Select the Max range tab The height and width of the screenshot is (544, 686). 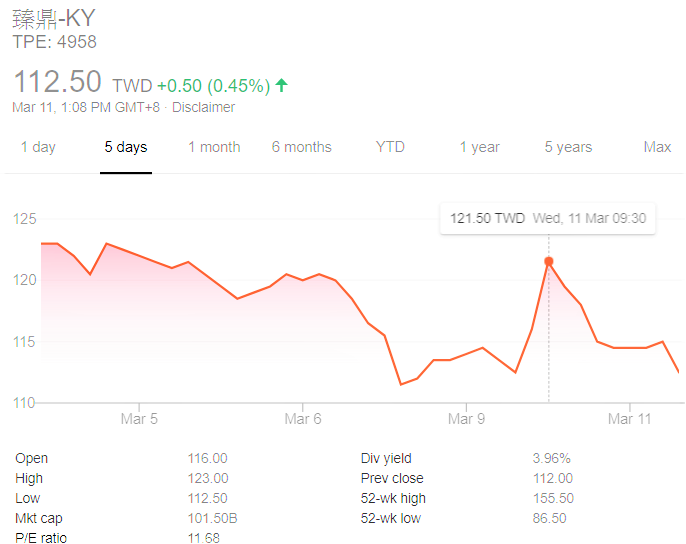[657, 147]
